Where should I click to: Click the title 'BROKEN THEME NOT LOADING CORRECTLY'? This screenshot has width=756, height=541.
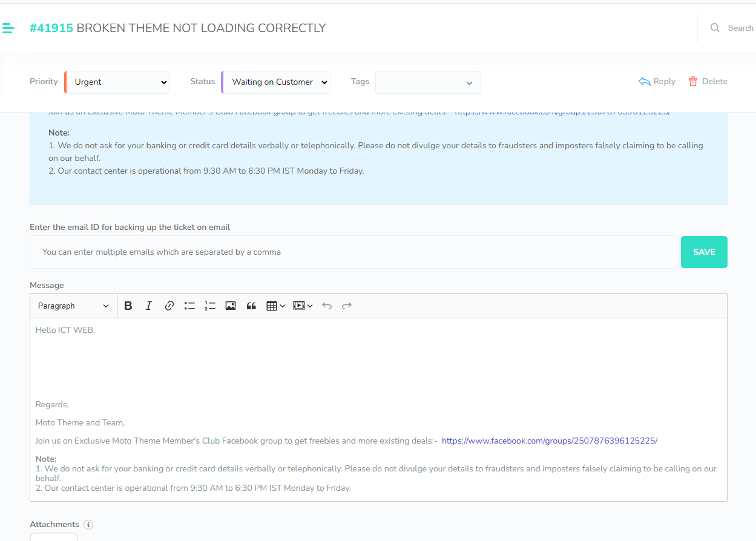(x=201, y=28)
